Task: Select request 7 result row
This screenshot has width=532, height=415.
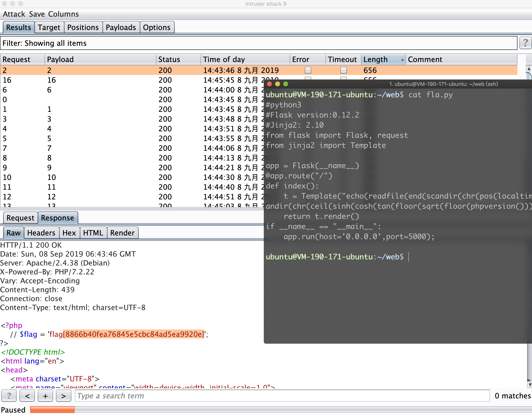Action: [132, 148]
